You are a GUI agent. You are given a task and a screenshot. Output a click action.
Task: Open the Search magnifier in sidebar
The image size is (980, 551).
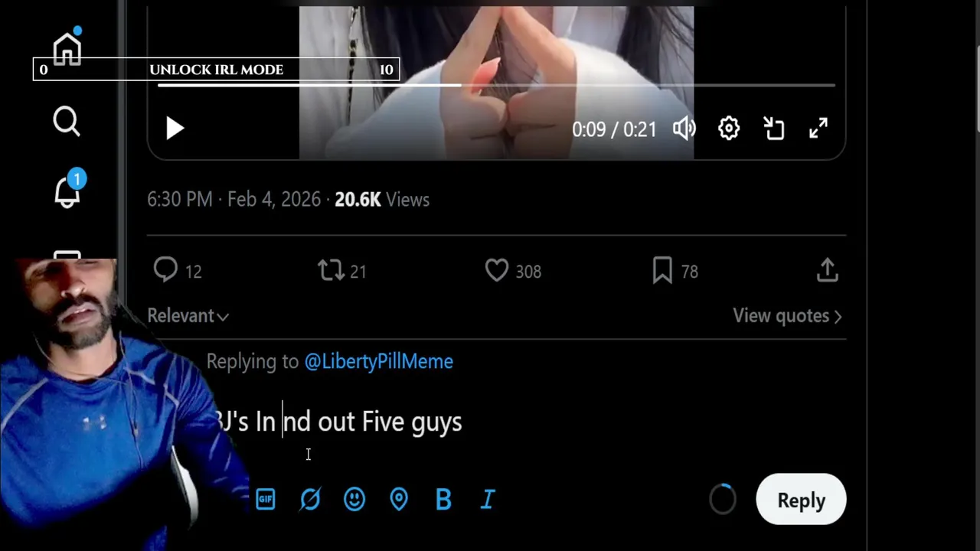67,121
